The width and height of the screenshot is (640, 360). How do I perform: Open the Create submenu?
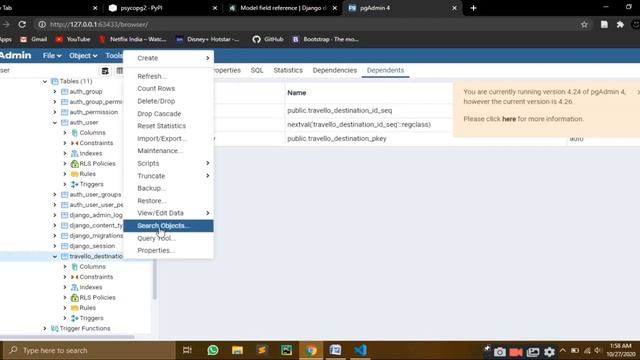point(168,58)
